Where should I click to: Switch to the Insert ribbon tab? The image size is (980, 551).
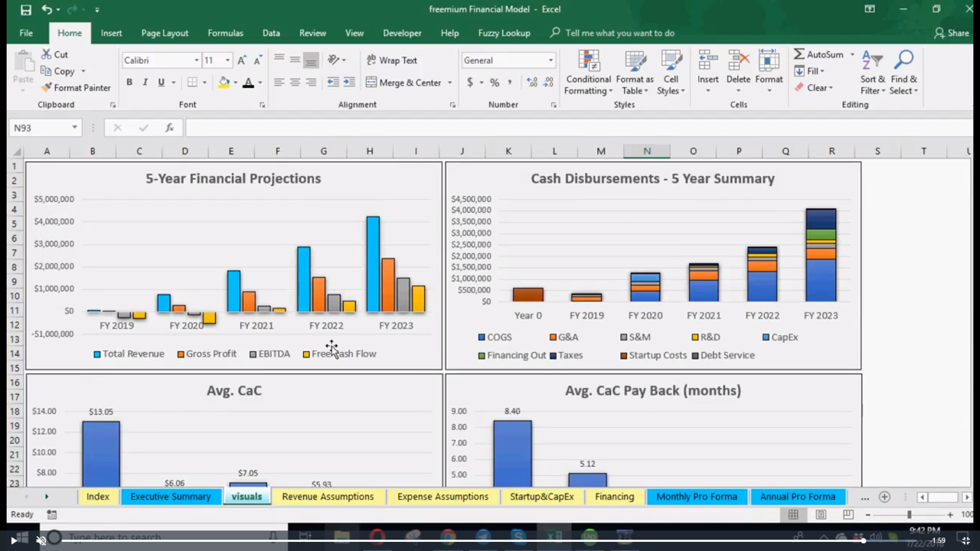(111, 33)
